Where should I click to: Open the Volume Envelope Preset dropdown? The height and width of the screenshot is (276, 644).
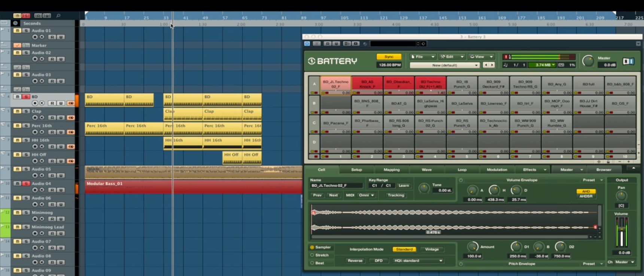(x=593, y=180)
